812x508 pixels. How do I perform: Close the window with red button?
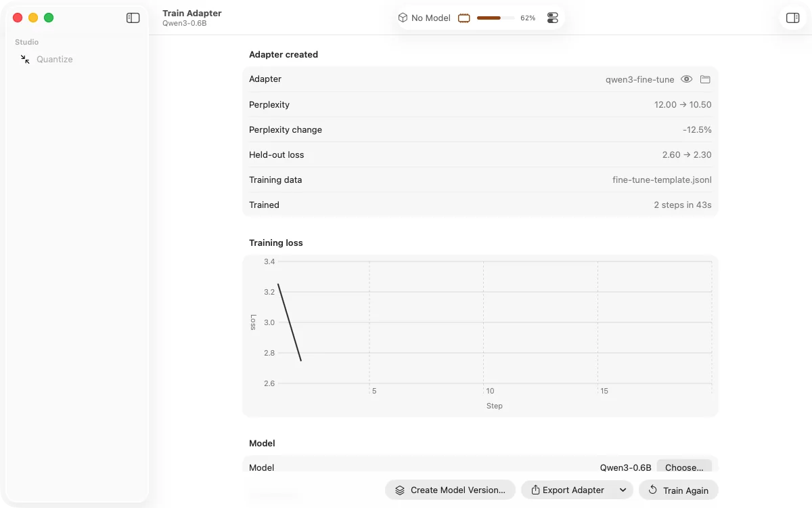click(18, 18)
